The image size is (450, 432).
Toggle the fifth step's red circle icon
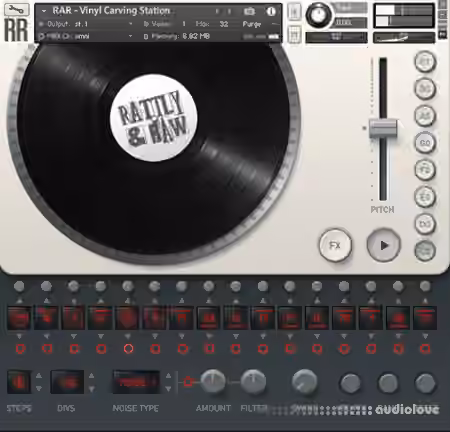[x=128, y=349]
